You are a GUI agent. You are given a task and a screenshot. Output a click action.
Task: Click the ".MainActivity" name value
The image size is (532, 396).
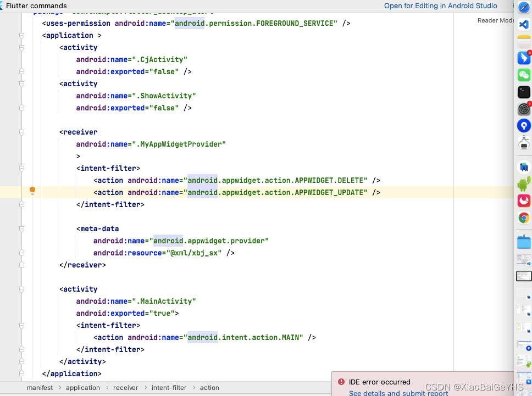(164, 301)
